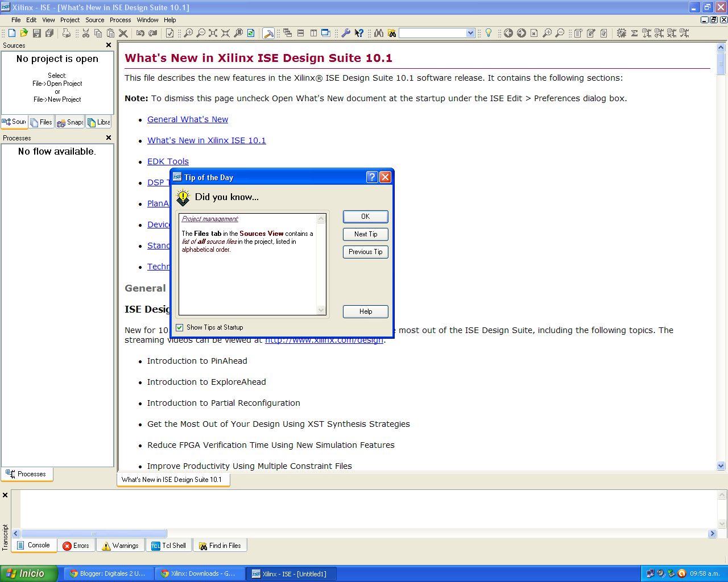Click the Help button in tip dialog

point(366,311)
